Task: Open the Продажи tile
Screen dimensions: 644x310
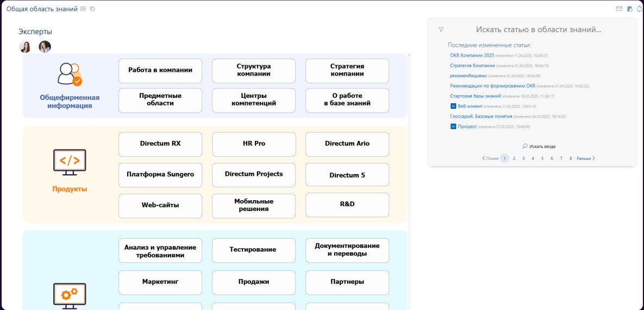Action: pyautogui.click(x=253, y=282)
